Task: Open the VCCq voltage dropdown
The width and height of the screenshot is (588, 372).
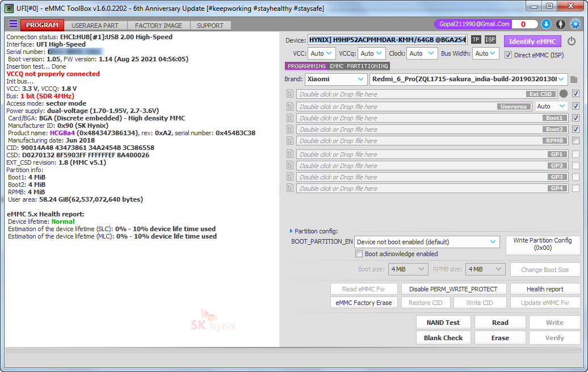Action: (x=371, y=53)
